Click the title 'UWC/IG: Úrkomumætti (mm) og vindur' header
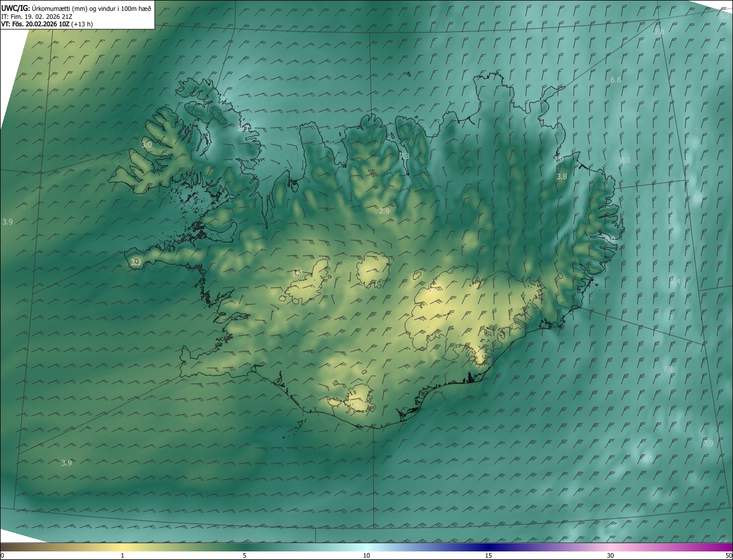The height and width of the screenshot is (560, 733). click(x=76, y=8)
